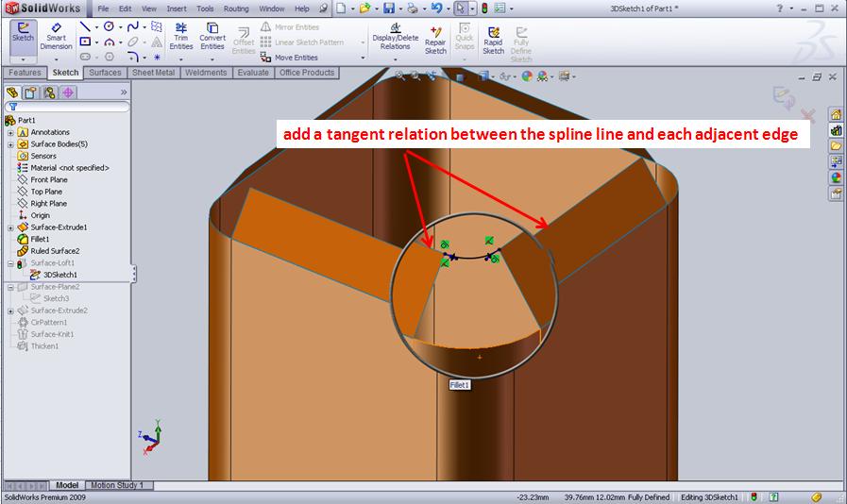
Task: Open the Display/Delete Relations dropdown arrow
Action: (396, 59)
